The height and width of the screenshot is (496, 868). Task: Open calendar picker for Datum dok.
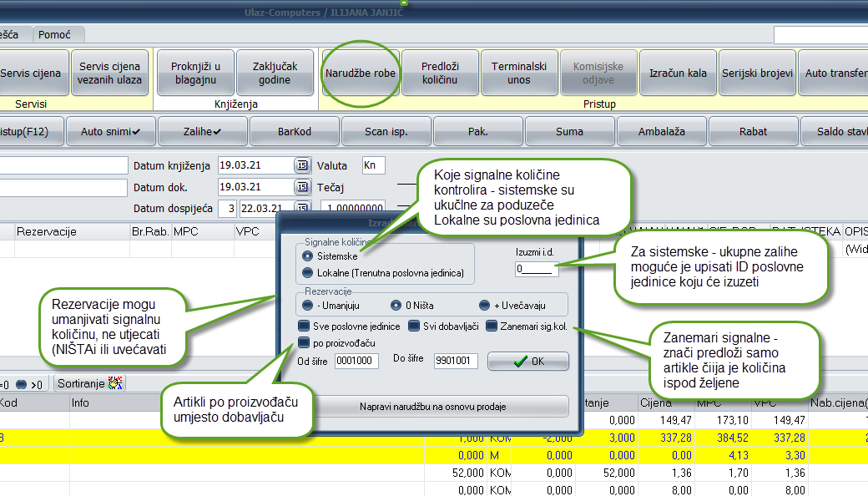301,187
